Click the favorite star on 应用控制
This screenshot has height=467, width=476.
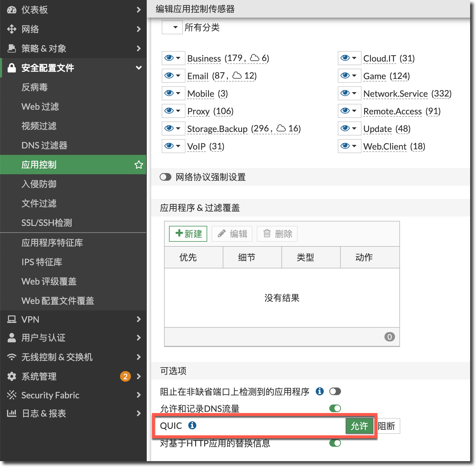(139, 165)
